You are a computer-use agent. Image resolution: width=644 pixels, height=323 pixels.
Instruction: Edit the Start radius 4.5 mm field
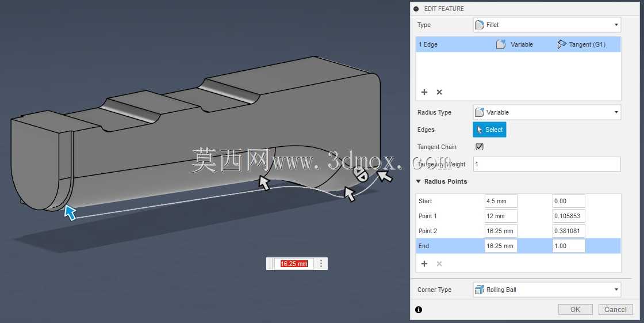click(x=501, y=201)
